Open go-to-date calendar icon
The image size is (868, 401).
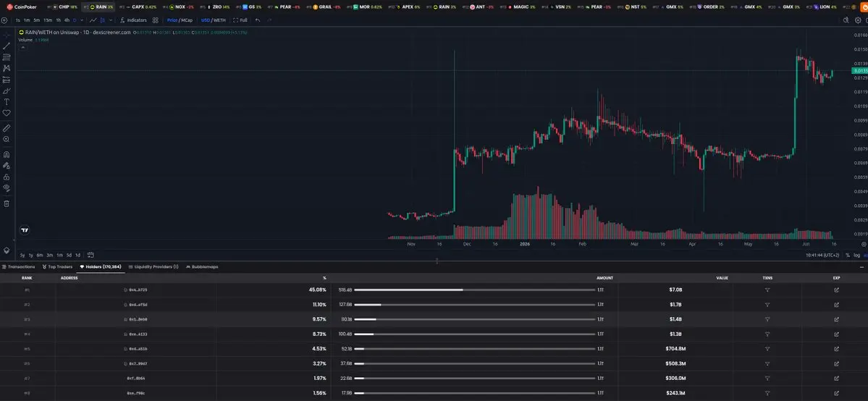click(x=90, y=255)
